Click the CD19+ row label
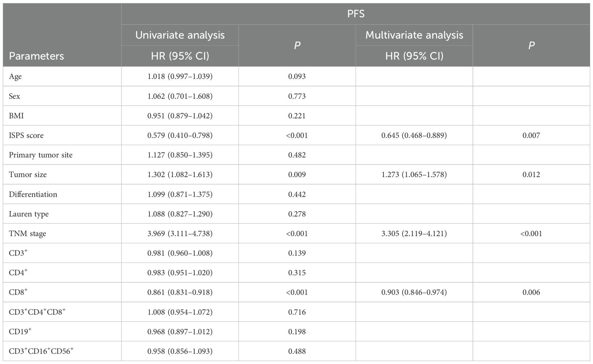Viewport: 593px width, 364px height. click(20, 332)
